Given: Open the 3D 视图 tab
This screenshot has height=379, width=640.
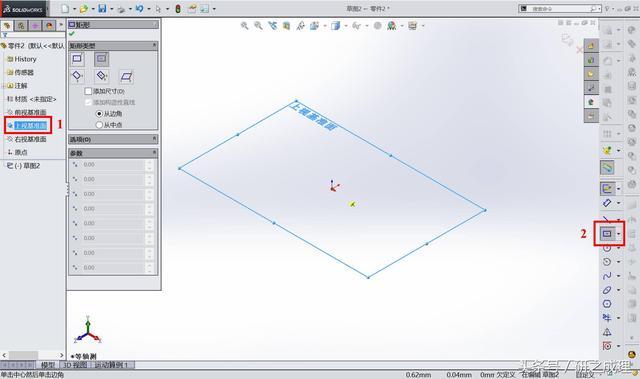Looking at the screenshot, I should click(x=76, y=365).
